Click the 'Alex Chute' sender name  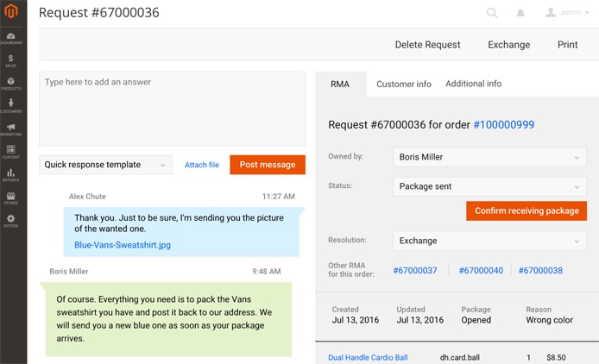click(87, 197)
